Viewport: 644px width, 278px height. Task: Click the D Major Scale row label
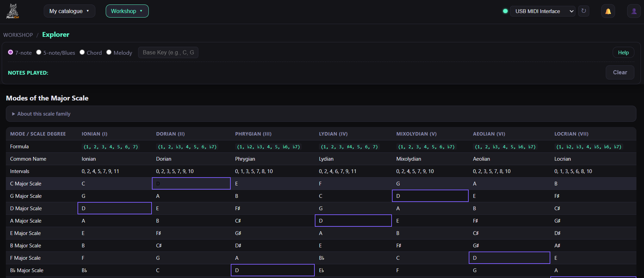(26, 208)
